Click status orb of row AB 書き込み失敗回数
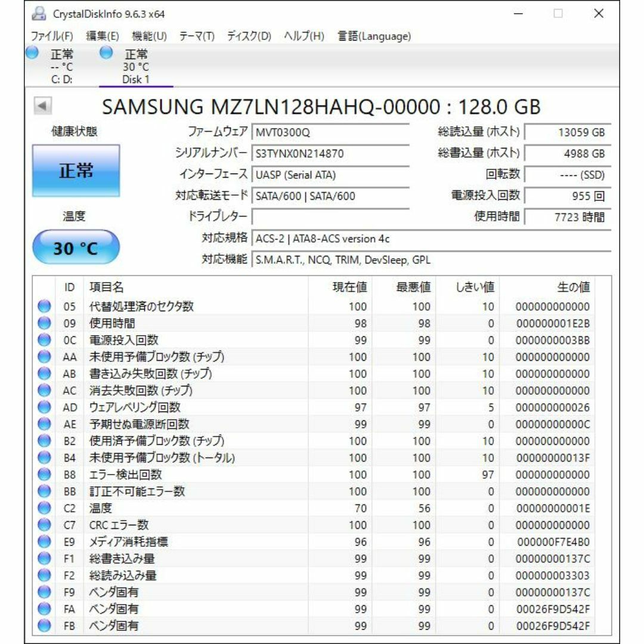644x644 pixels. (x=44, y=374)
